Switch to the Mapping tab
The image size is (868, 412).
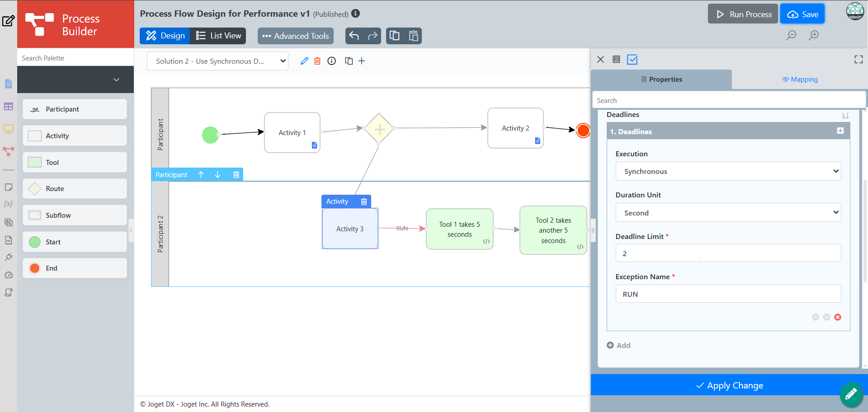pos(800,80)
